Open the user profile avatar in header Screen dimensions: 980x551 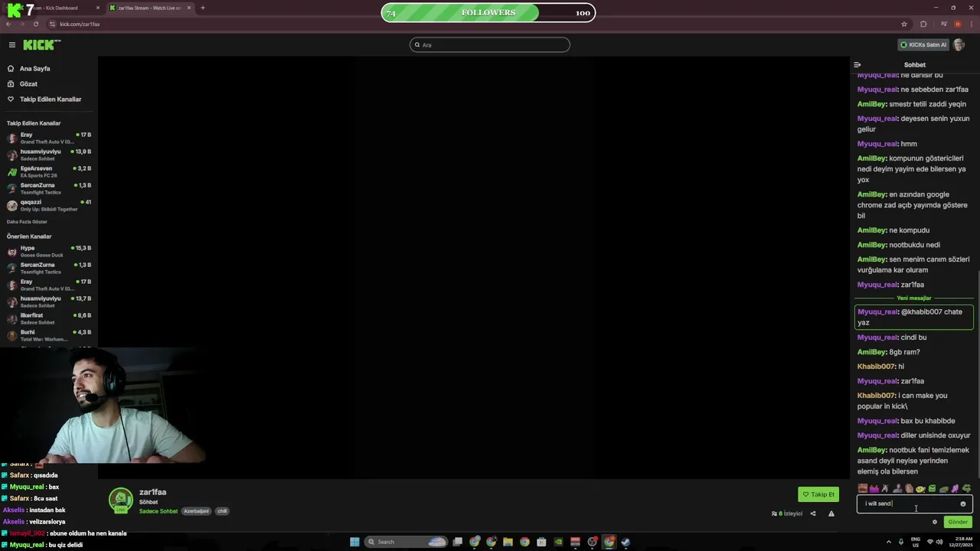pyautogui.click(x=959, y=45)
